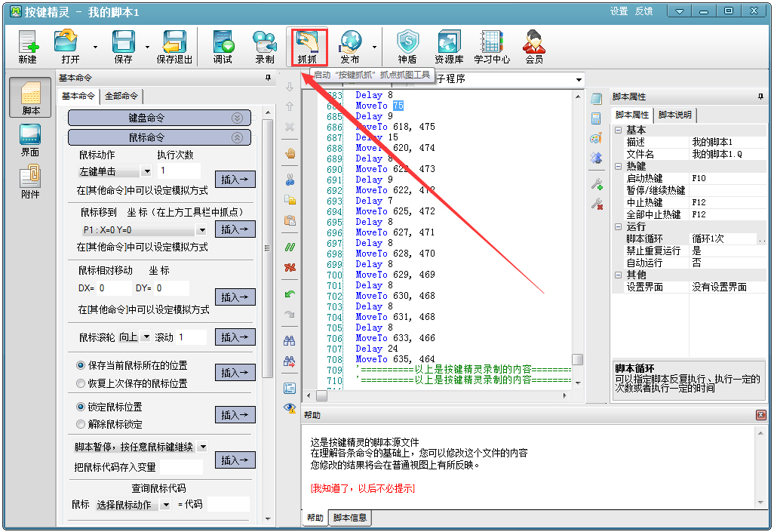Click 插入 button for 鼠标相对移动
Screen dimensions: 774x532
pos(235,297)
